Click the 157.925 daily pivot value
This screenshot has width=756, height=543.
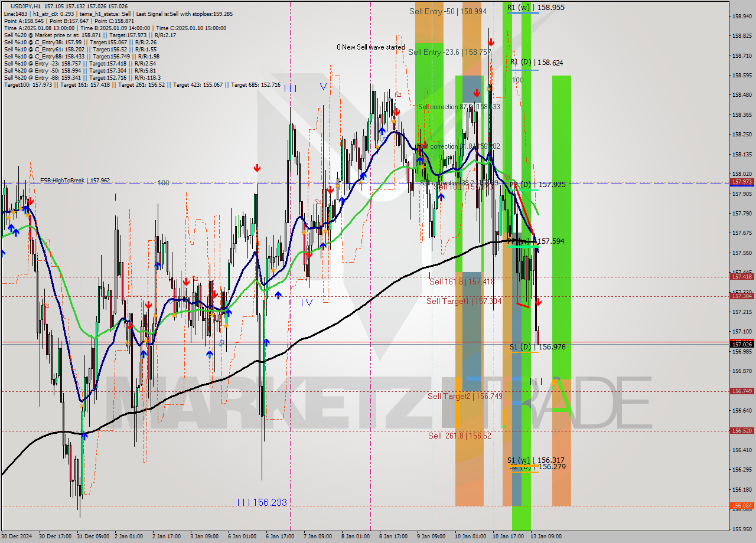[552, 185]
